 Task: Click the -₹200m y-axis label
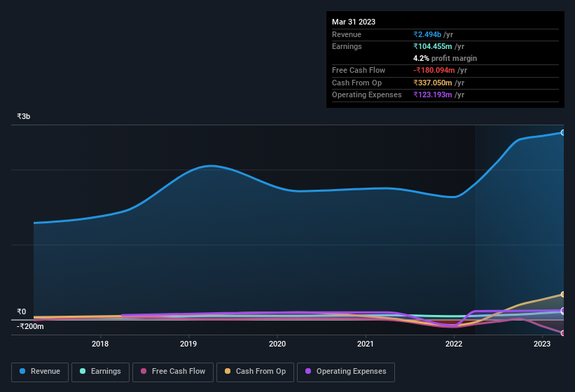click(x=30, y=326)
